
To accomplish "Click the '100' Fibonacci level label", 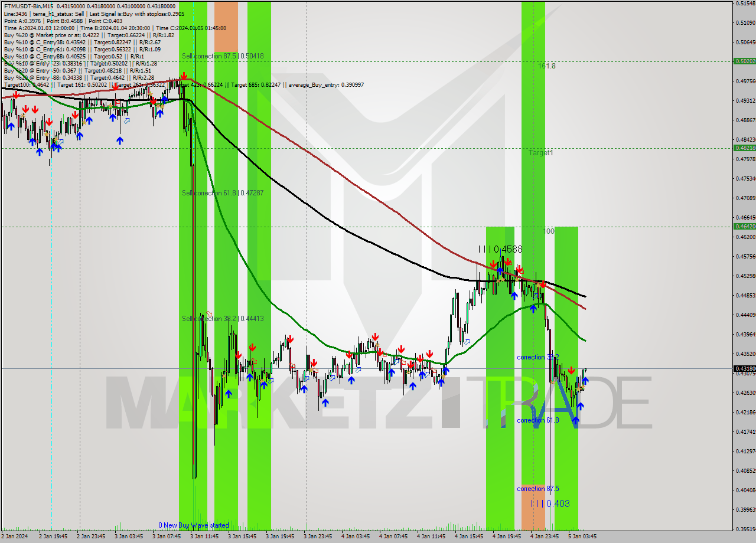I will point(549,231).
